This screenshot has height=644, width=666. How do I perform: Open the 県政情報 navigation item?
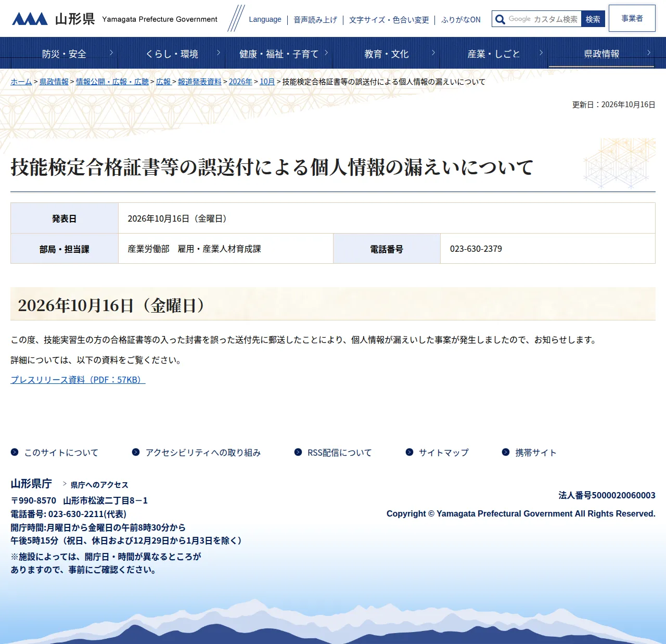click(601, 54)
